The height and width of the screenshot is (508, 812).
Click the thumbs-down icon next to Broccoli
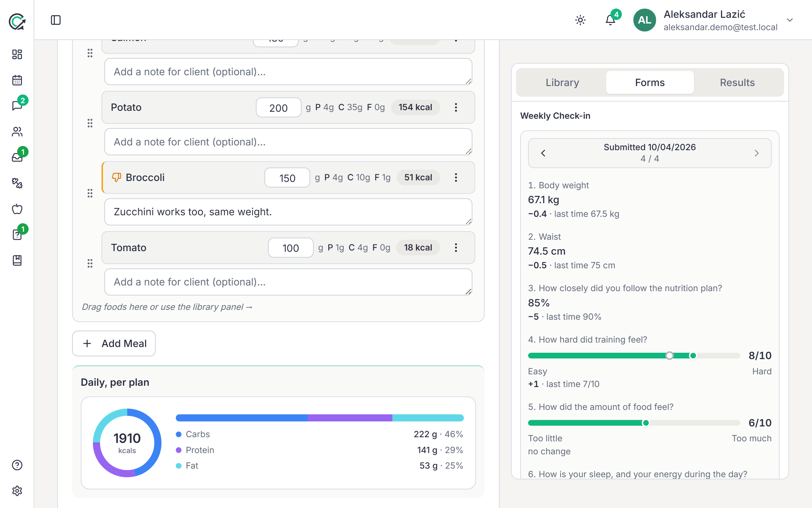(x=116, y=177)
